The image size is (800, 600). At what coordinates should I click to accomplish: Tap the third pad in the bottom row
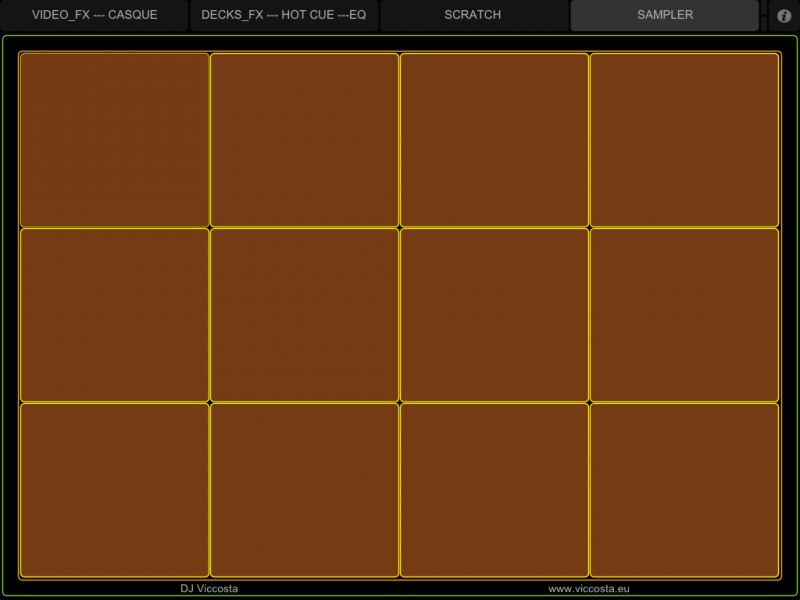click(x=494, y=490)
